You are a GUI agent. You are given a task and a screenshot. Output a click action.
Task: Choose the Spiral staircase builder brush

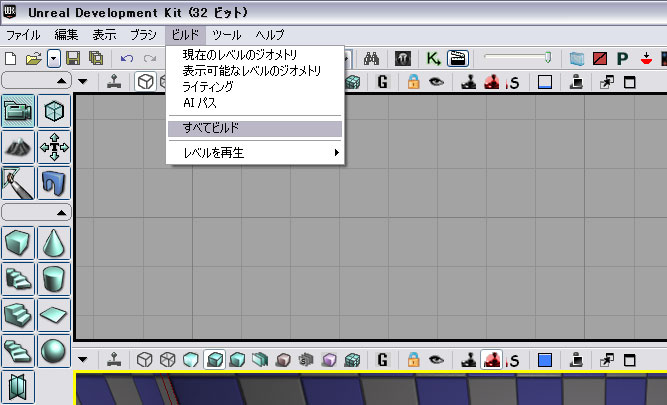click(x=18, y=351)
